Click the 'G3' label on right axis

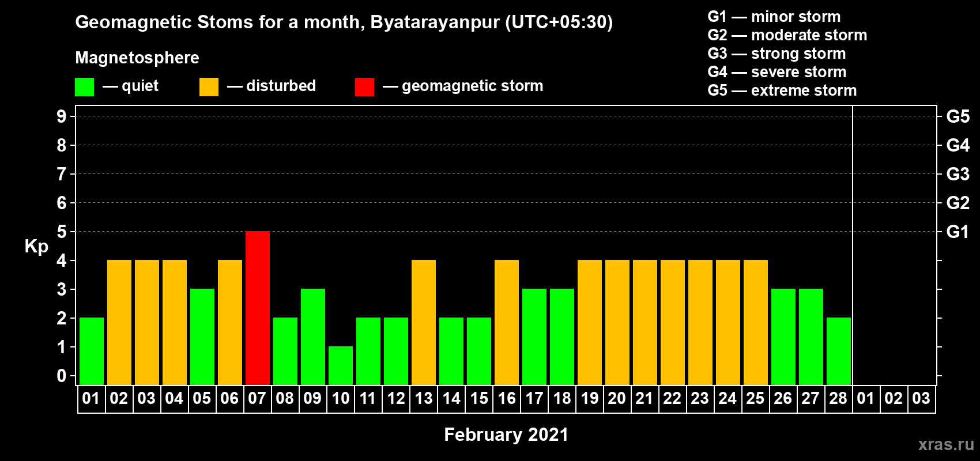(958, 174)
